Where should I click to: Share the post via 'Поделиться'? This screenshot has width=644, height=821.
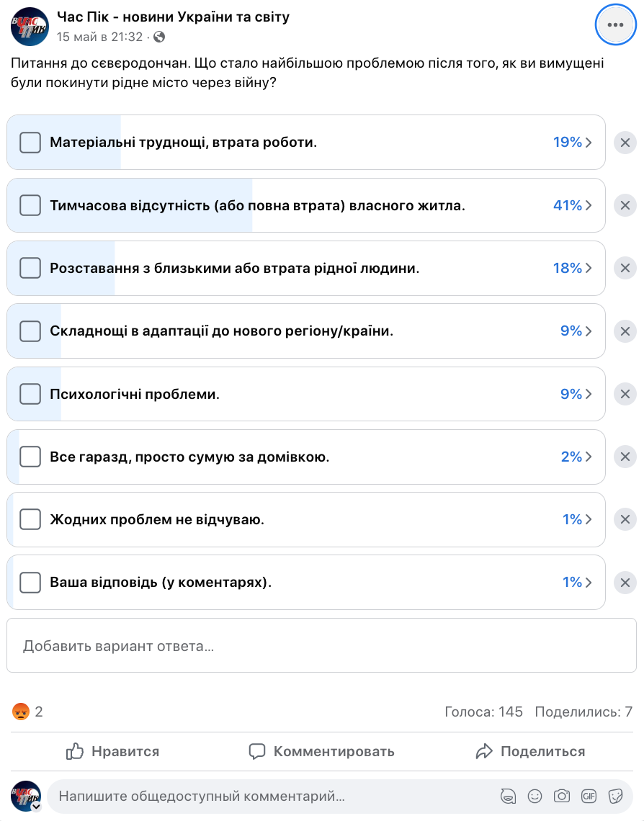coord(530,751)
